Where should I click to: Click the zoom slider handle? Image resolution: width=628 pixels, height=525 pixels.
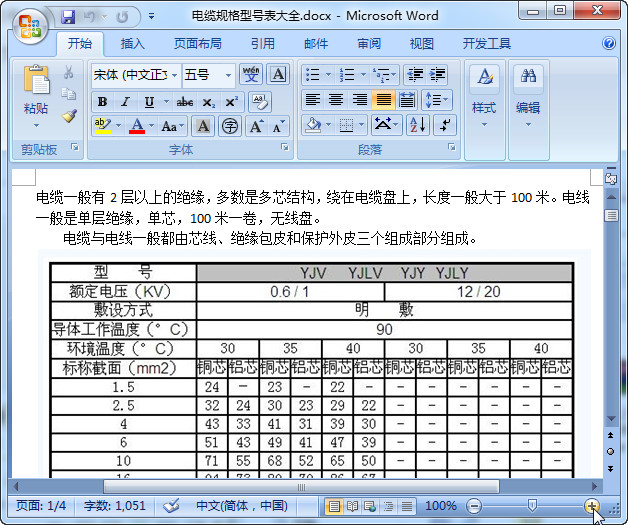[x=532, y=505]
